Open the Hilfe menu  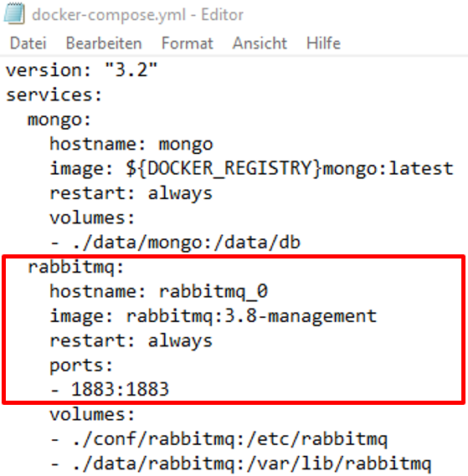click(x=323, y=44)
